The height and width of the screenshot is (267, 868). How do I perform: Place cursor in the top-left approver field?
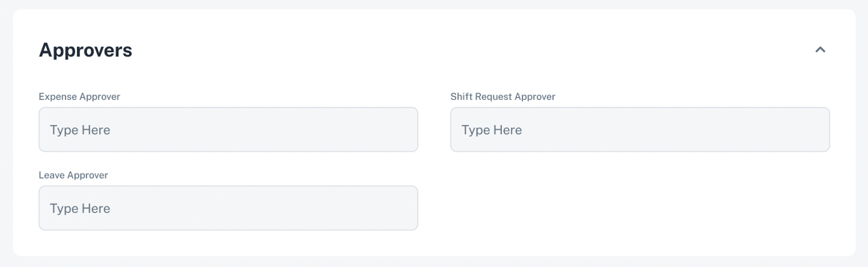click(x=228, y=130)
